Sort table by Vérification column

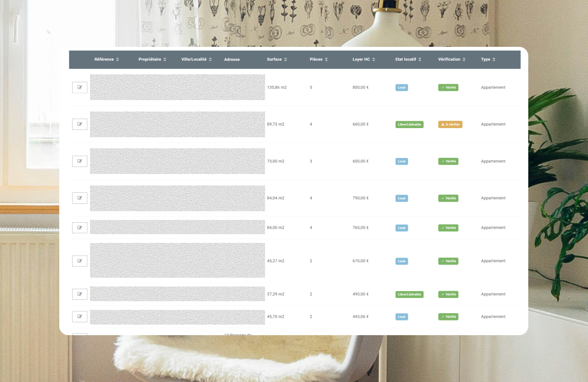(x=452, y=59)
